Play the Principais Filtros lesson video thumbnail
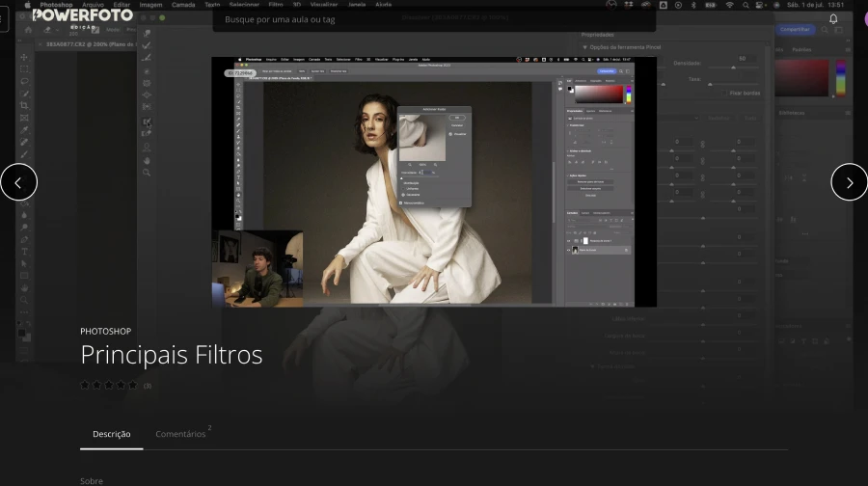This screenshot has height=486, width=868. pos(434,181)
